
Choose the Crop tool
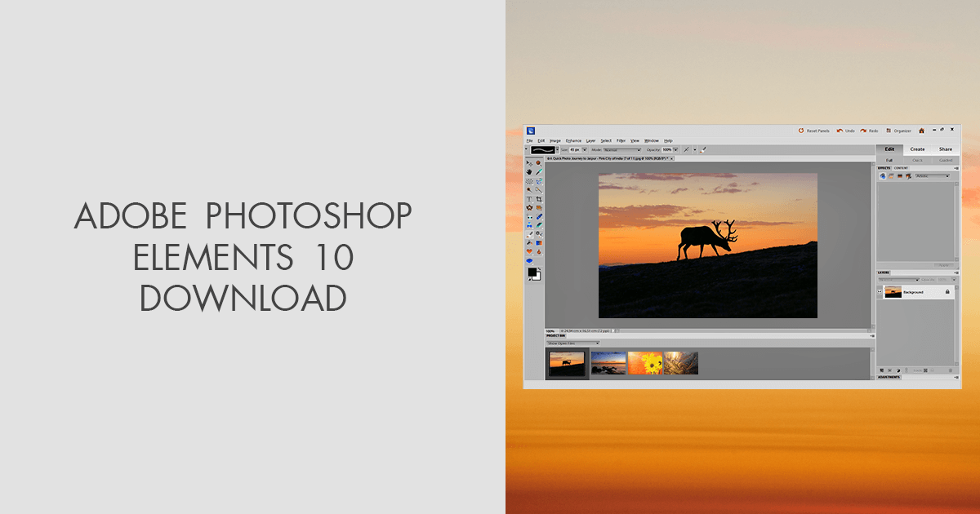click(537, 197)
